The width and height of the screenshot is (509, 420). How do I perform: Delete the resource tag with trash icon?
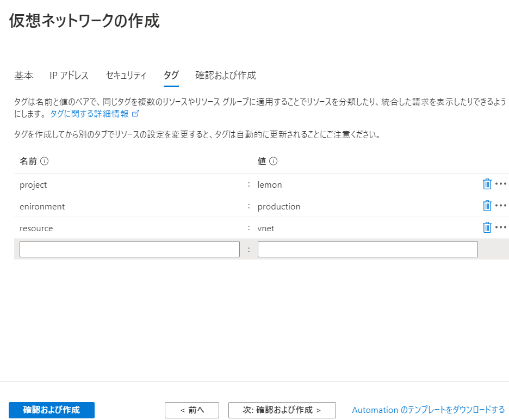coord(487,227)
